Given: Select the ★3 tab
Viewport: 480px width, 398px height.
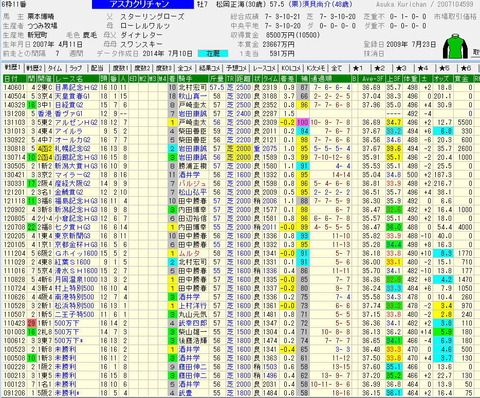Looking at the screenshot, I should (401, 68).
